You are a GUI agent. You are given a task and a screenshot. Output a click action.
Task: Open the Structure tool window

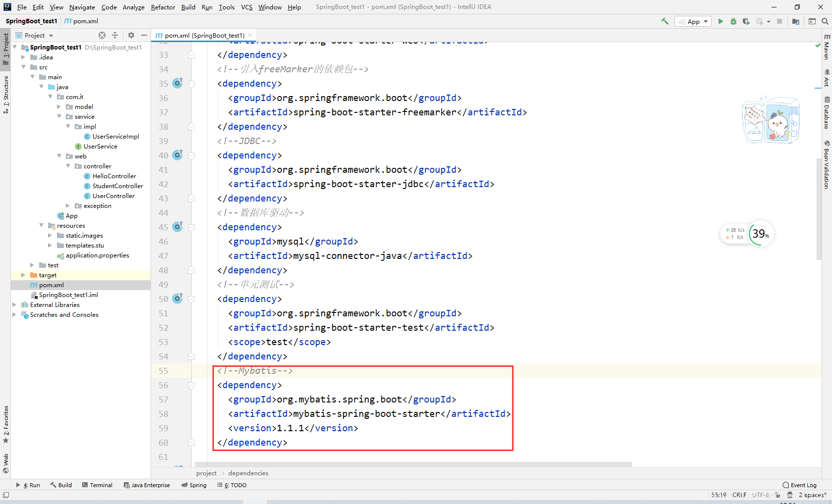click(6, 95)
